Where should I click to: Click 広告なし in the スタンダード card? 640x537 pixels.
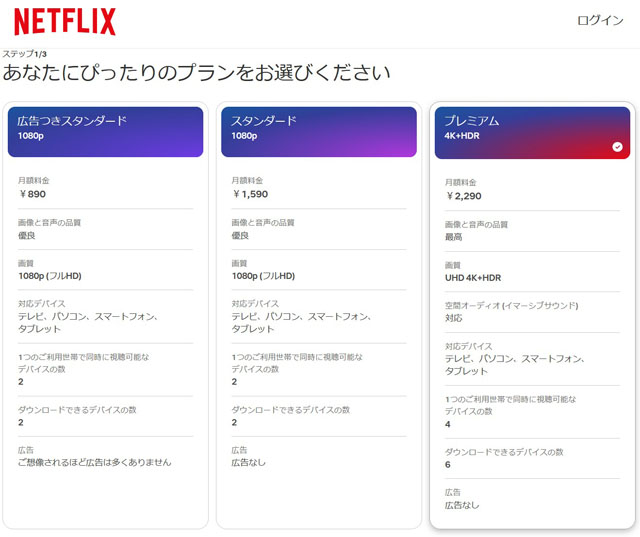248,462
